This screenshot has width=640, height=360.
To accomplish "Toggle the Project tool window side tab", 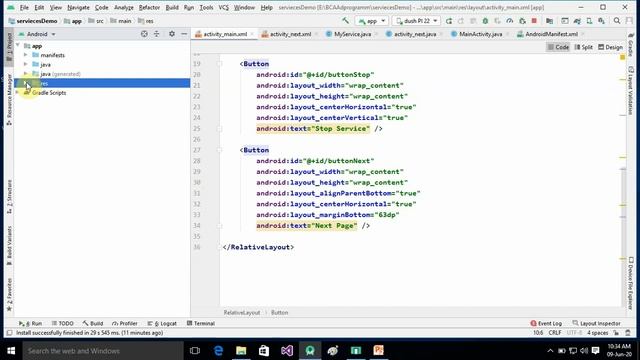I will [x=9, y=46].
